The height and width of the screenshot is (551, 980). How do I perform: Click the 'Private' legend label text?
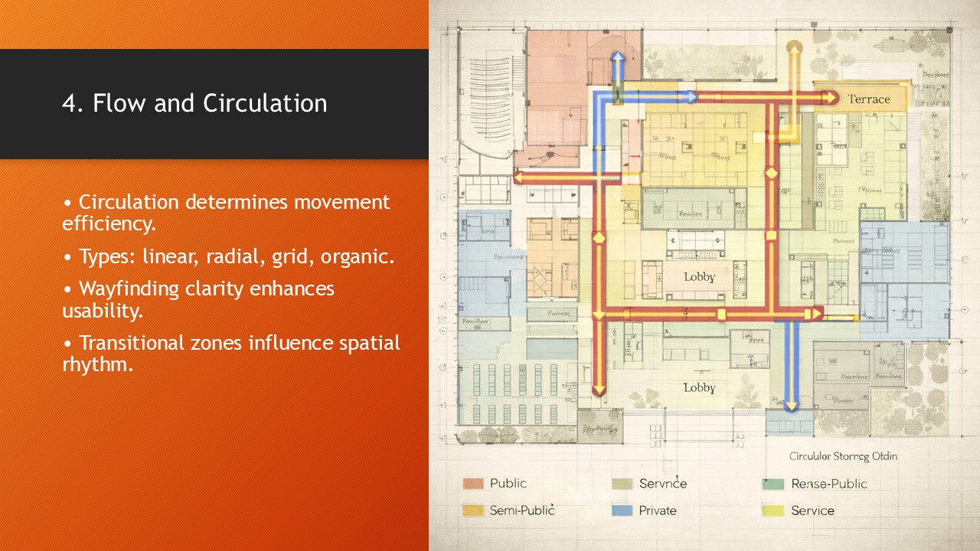[x=658, y=510]
